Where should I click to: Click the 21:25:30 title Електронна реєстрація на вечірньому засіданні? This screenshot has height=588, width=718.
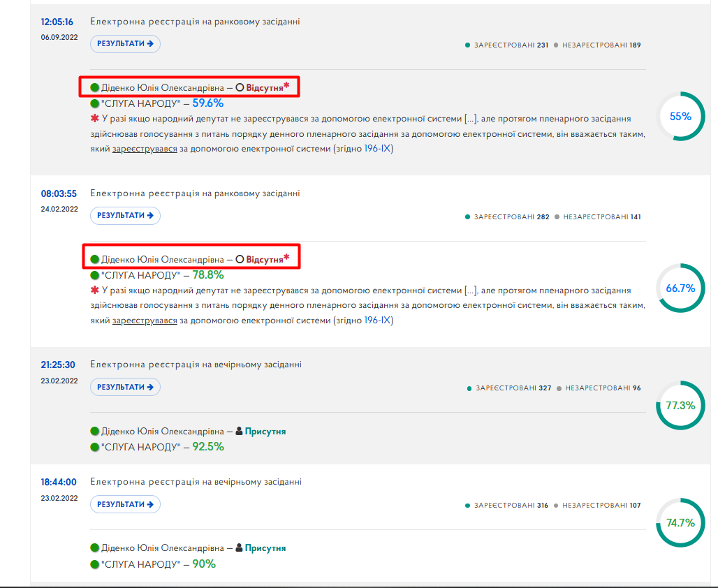(x=196, y=365)
